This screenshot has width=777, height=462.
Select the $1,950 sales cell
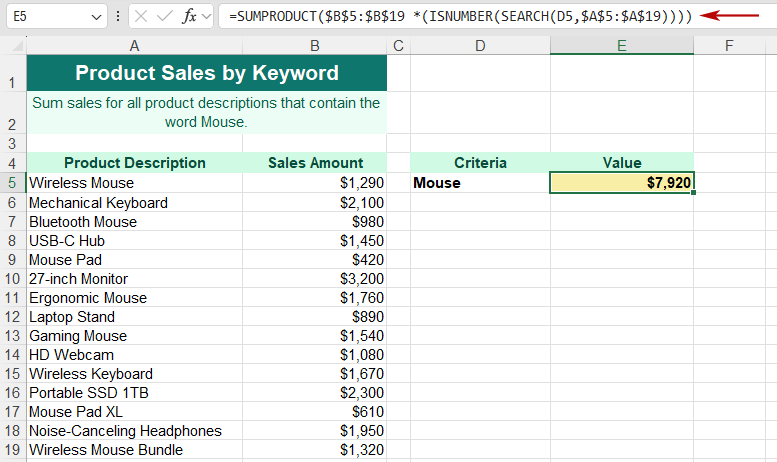click(x=315, y=431)
